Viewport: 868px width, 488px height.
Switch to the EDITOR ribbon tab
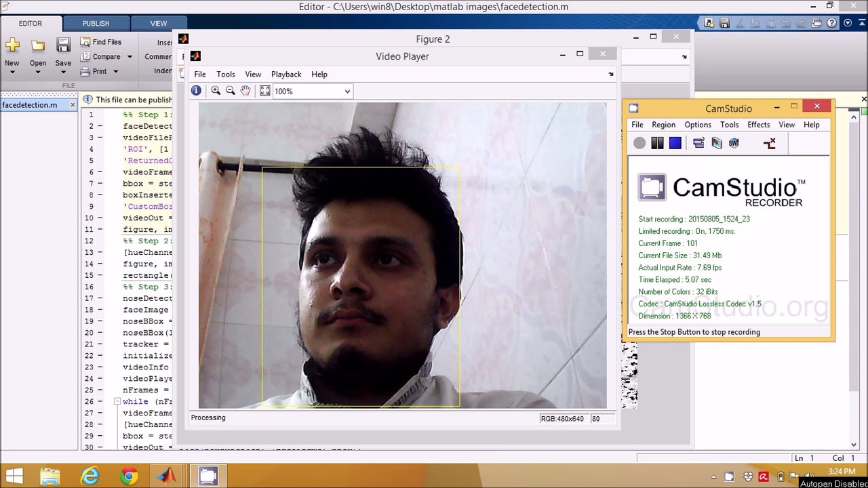[31, 23]
